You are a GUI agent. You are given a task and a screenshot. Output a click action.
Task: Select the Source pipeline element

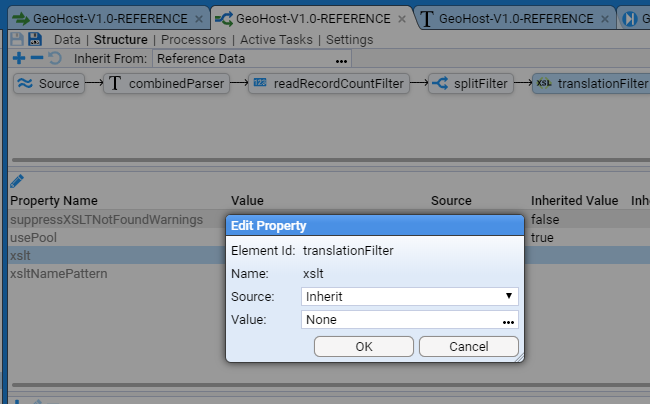point(48,84)
